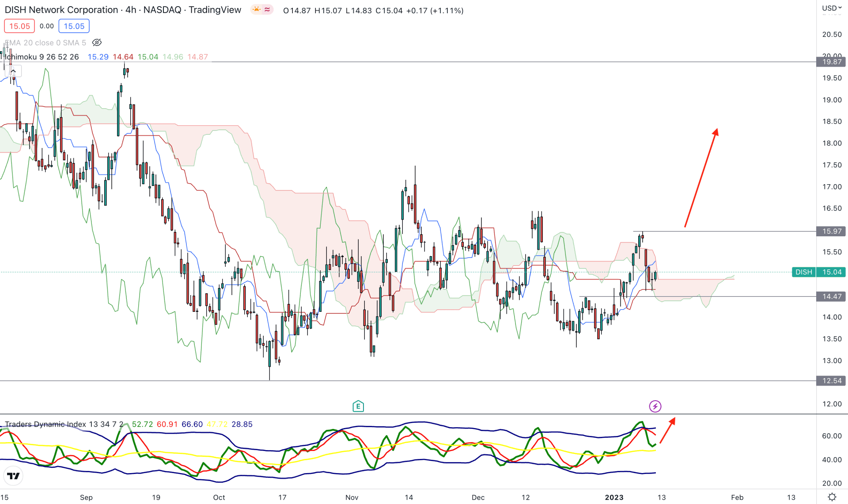Click the Nov label on time axis
Viewport: 848px width, 504px height.
[352, 497]
